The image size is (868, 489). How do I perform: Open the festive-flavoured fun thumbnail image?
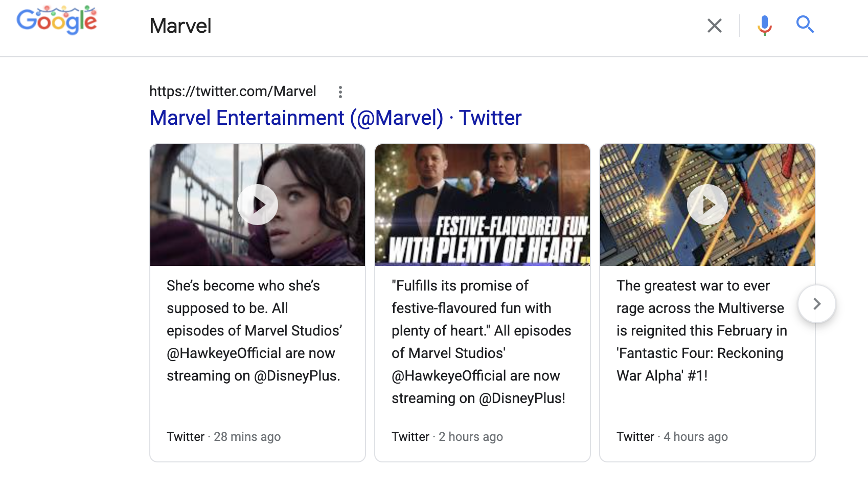(x=483, y=205)
